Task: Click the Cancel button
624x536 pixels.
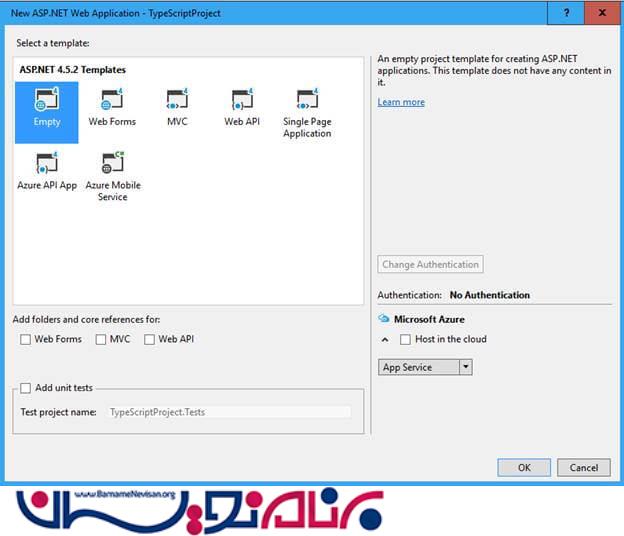Action: (x=584, y=467)
